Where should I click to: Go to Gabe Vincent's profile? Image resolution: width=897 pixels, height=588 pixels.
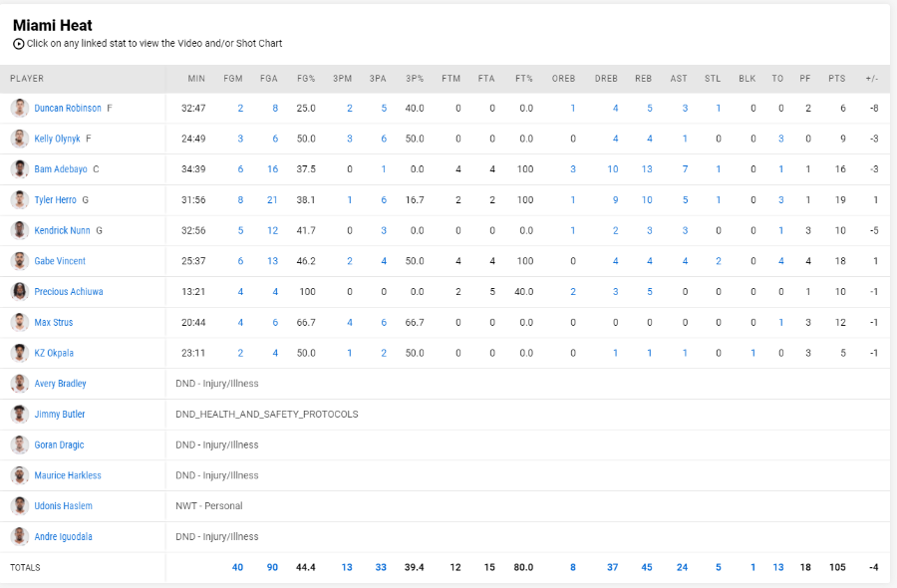60,261
